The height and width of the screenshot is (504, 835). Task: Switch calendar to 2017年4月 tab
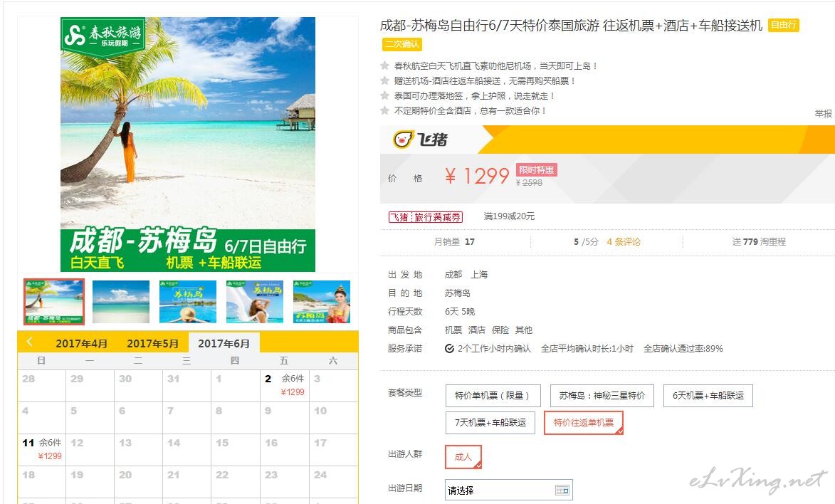[x=81, y=344]
